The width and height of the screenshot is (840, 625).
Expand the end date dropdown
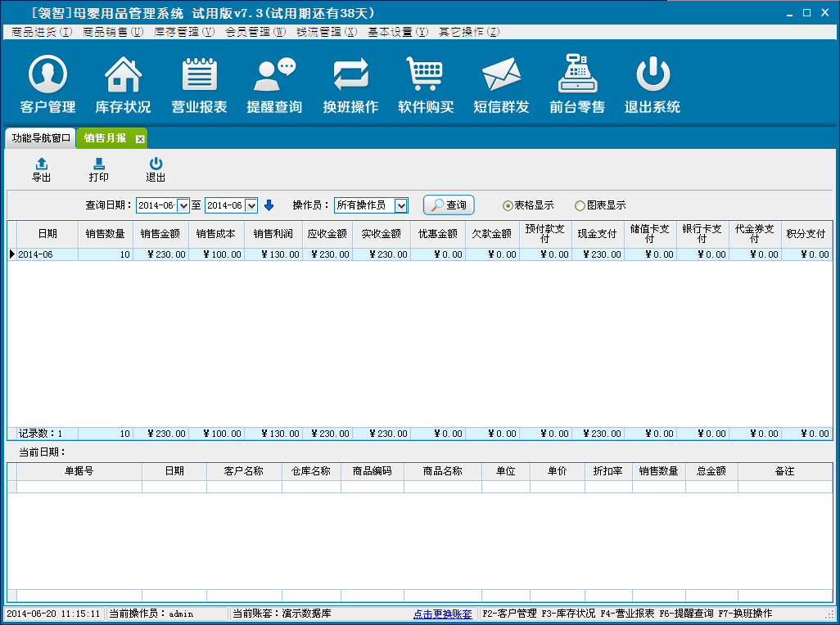(x=251, y=205)
